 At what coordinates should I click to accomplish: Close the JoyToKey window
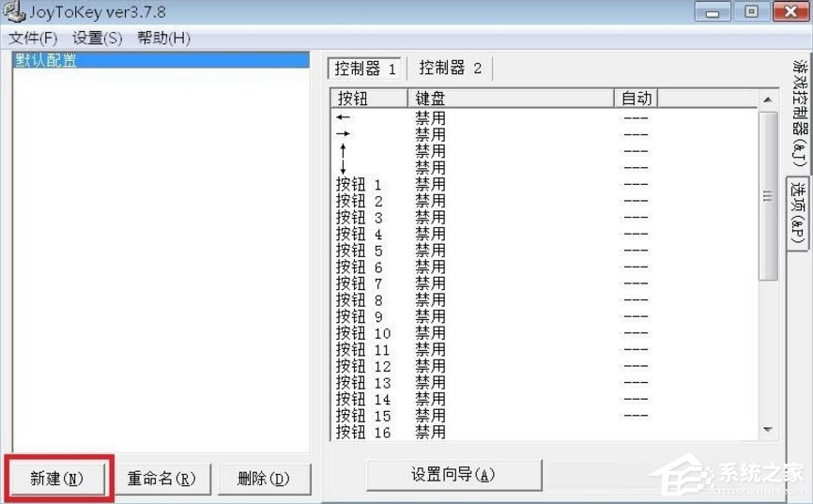pos(790,12)
